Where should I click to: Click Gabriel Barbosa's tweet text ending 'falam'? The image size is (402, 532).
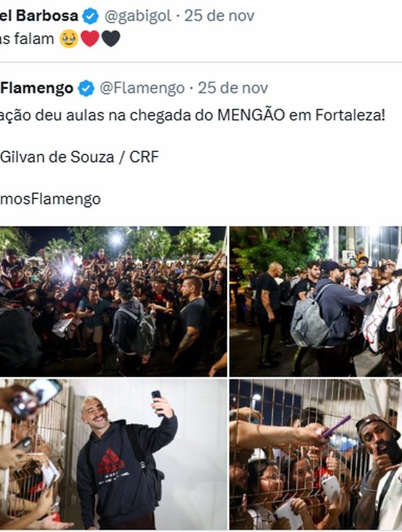click(x=27, y=39)
